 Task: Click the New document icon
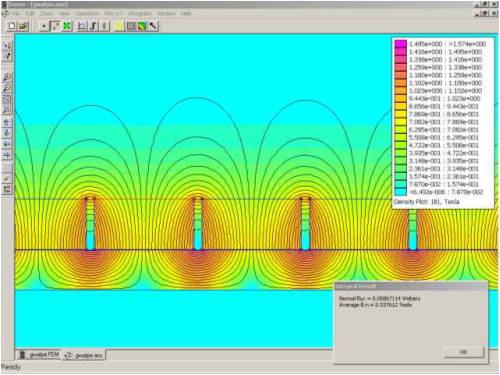coord(12,26)
